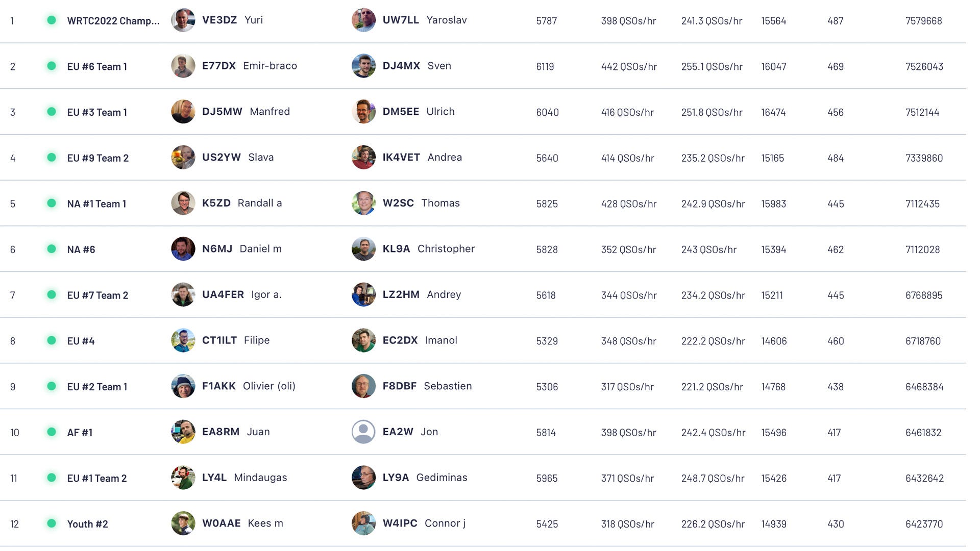
Task: Click DJ4MX Sven's avatar
Action: (x=363, y=66)
